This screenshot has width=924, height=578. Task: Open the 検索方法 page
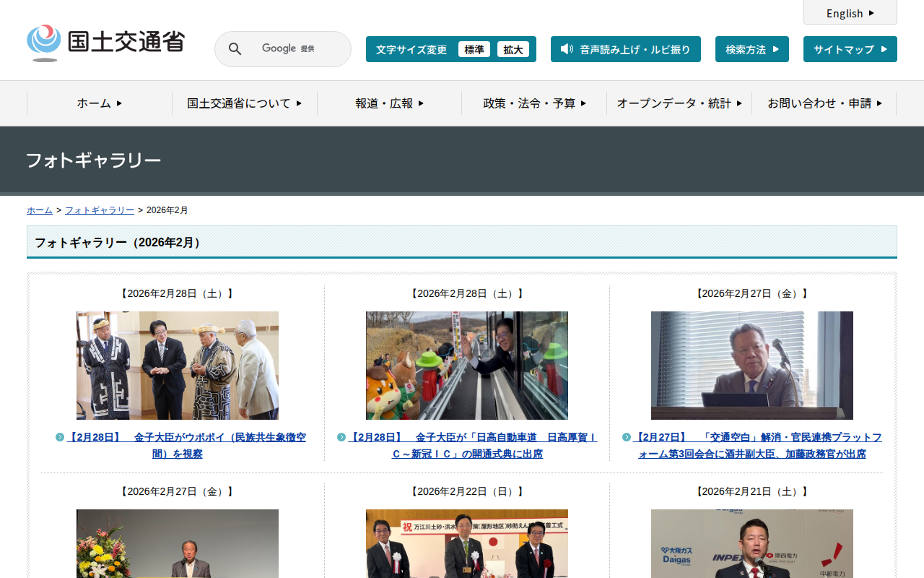coord(751,49)
